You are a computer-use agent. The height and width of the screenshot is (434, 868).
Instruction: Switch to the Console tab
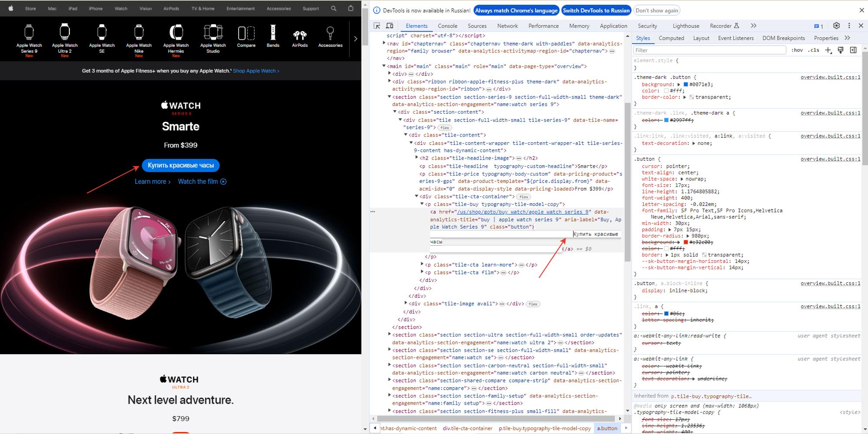pos(447,26)
